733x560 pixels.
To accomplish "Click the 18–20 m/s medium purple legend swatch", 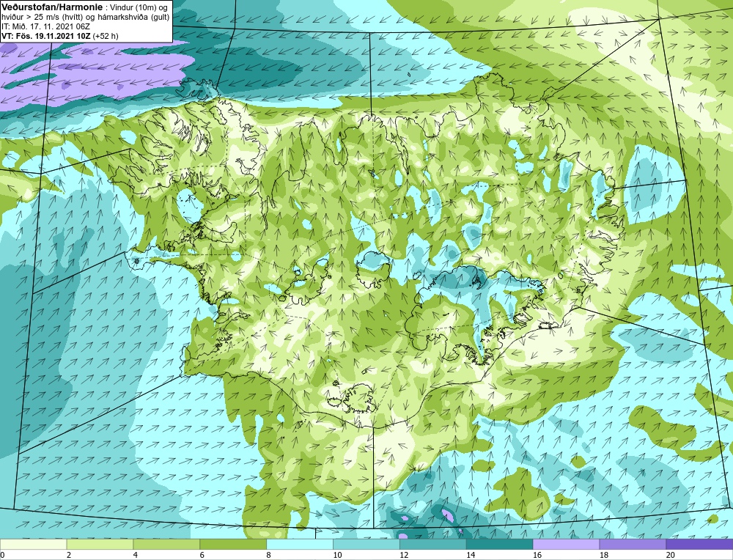I will pyautogui.click(x=633, y=544).
